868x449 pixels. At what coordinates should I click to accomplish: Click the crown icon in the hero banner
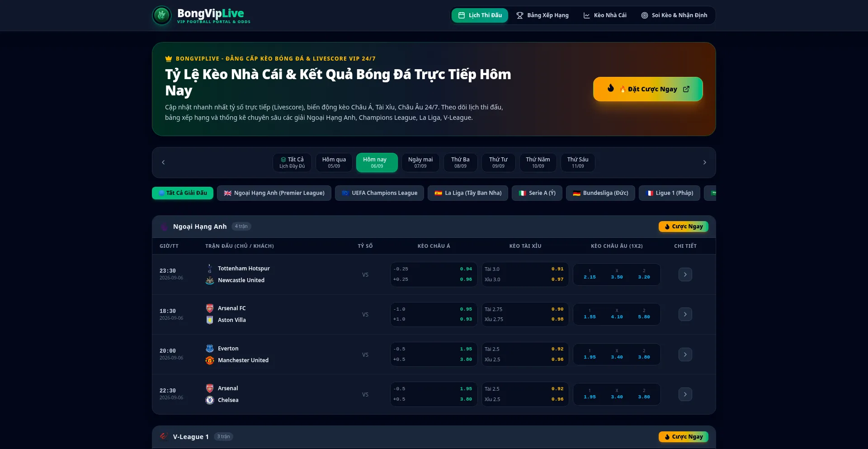(169, 58)
